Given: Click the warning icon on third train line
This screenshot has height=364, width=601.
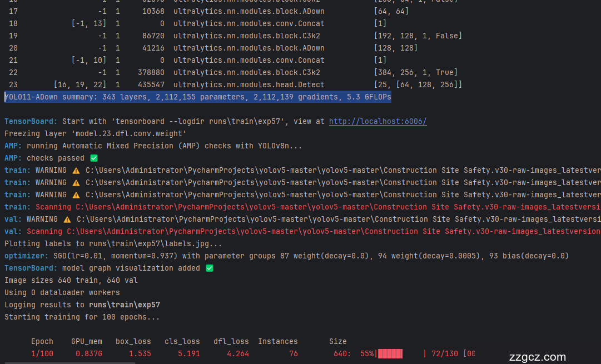Looking at the screenshot, I should click(x=76, y=195).
